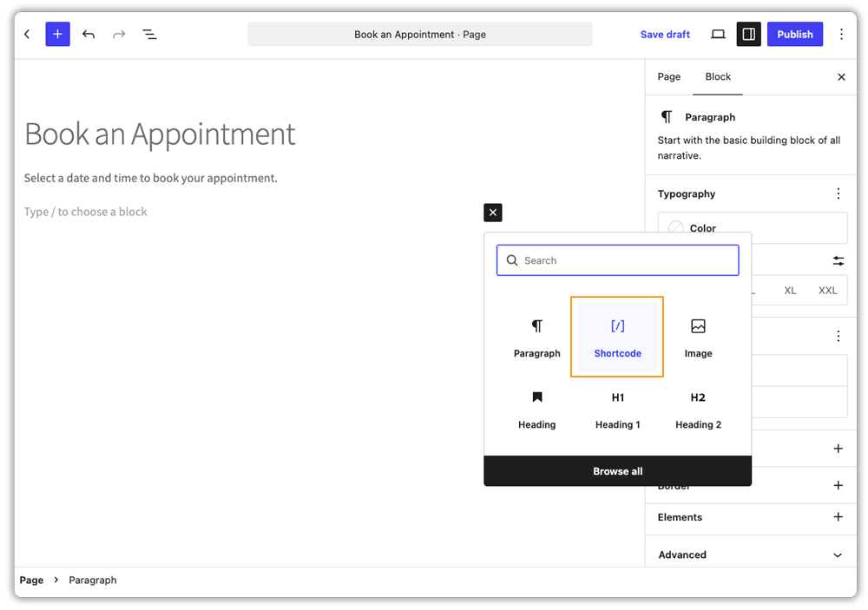Insert a Heading 1 block
Viewport: 868px width, 610px height.
click(618, 410)
